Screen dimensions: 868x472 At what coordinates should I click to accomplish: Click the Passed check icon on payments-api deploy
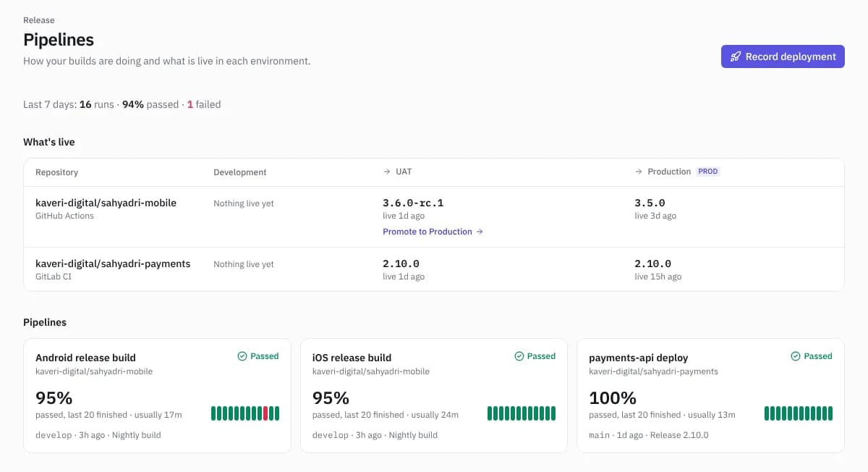click(796, 356)
